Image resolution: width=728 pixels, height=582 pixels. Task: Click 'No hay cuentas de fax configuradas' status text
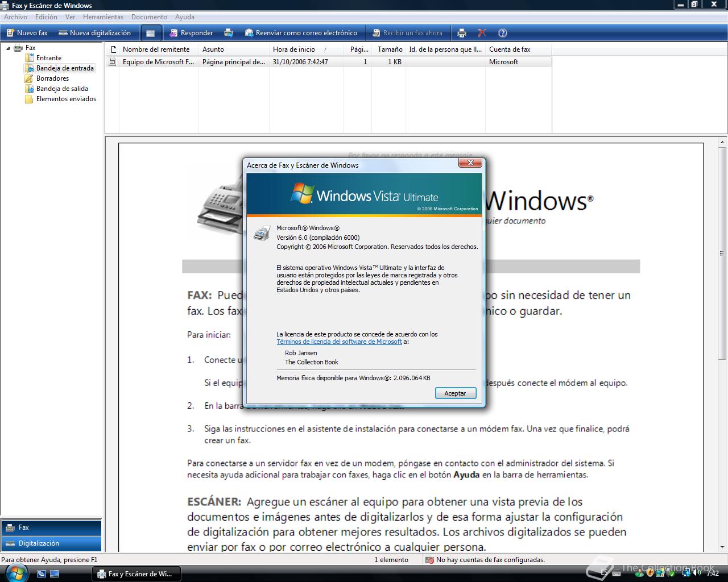point(490,560)
